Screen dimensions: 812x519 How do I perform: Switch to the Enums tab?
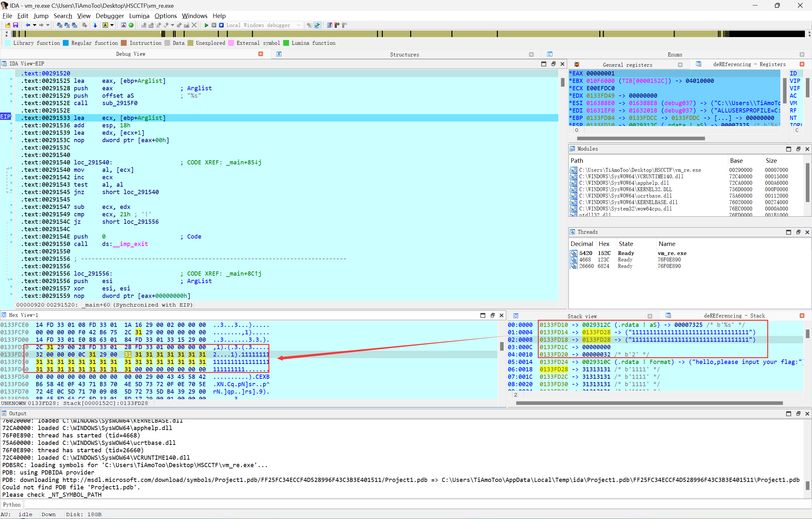click(x=675, y=54)
